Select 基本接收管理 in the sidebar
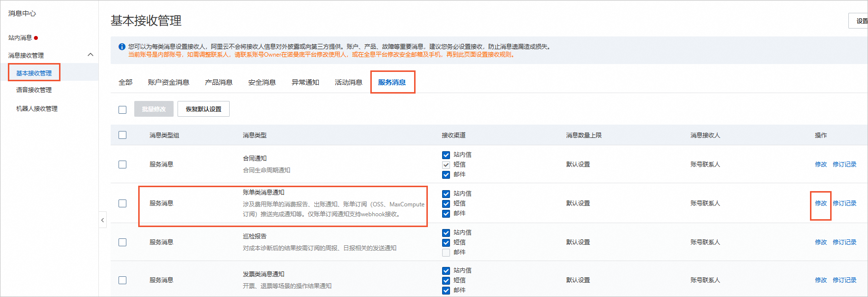868x297 pixels. tap(34, 73)
